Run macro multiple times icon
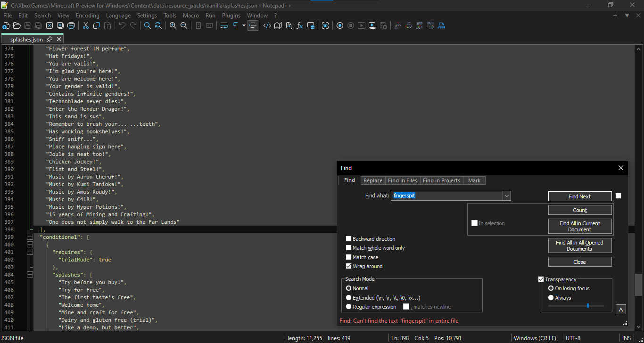Viewport: 644px width, 343px height. click(x=372, y=25)
